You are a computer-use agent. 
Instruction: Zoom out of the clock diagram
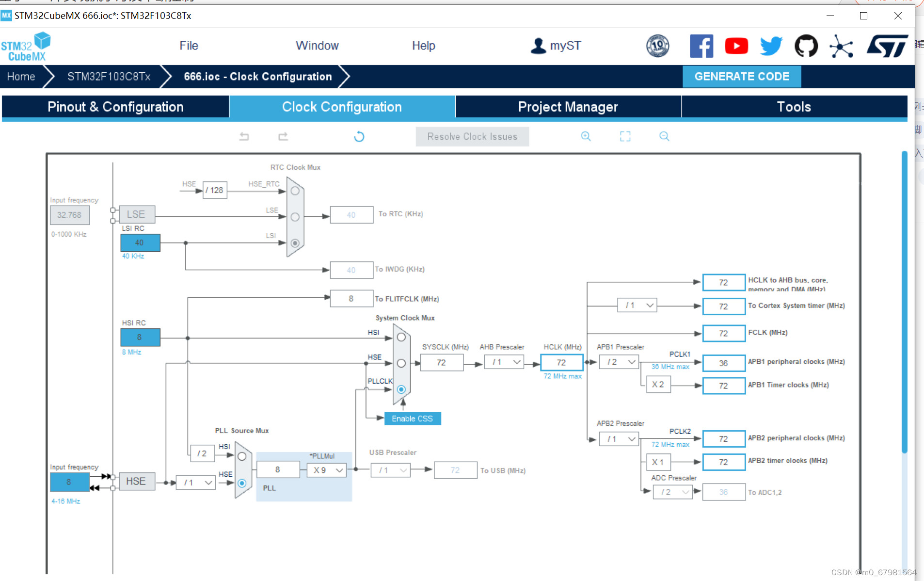click(664, 136)
